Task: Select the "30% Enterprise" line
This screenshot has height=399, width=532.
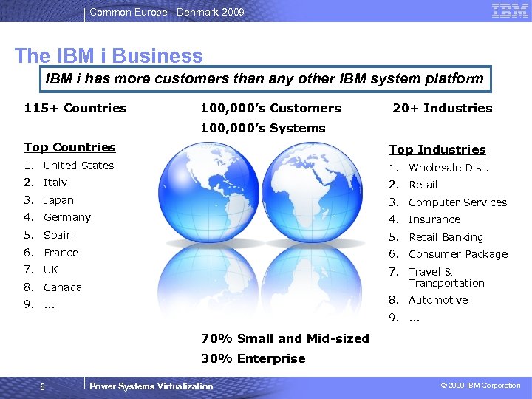Action: tap(253, 358)
